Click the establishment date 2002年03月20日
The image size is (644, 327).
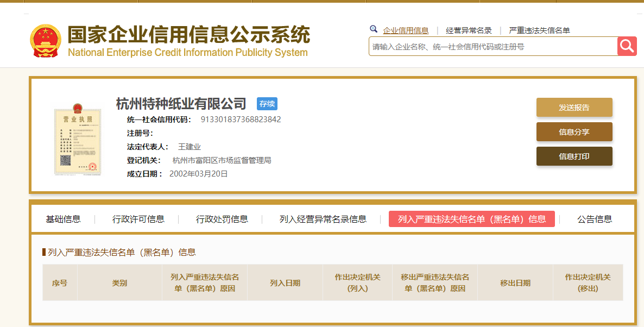(x=198, y=174)
